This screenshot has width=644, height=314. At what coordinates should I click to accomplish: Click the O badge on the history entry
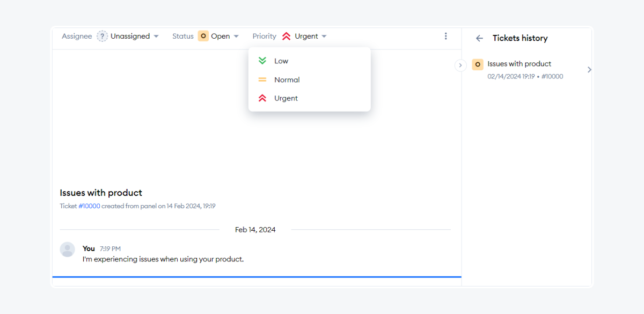click(478, 64)
